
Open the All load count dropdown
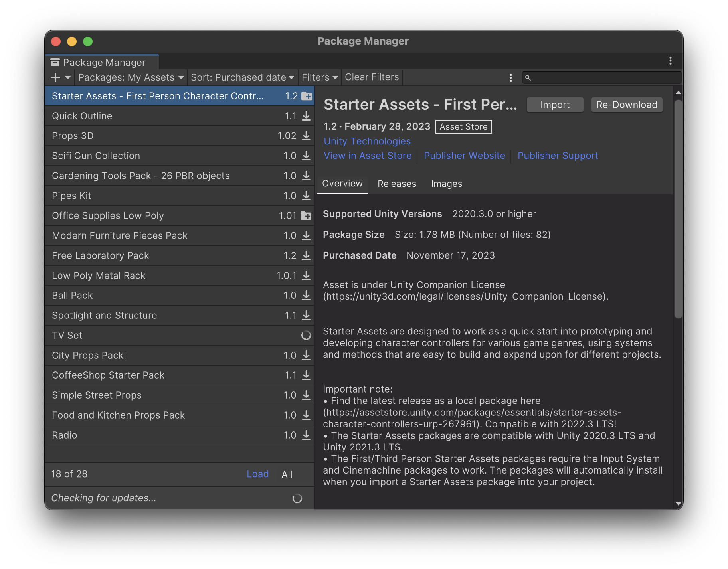tap(287, 474)
